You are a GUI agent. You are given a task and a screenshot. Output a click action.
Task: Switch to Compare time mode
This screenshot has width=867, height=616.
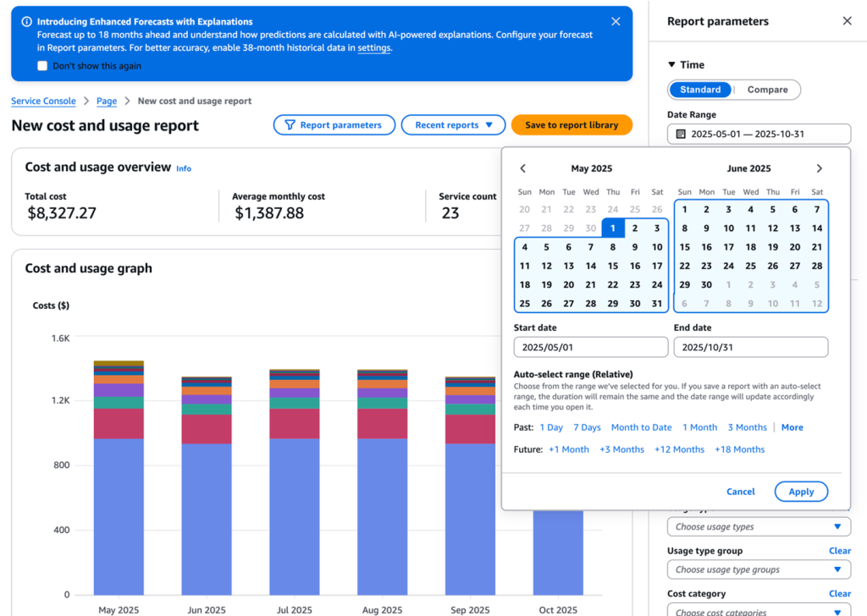(767, 90)
